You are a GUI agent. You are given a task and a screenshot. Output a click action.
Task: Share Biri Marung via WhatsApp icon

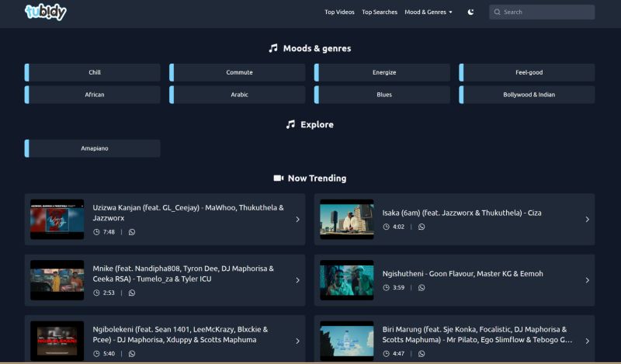(x=422, y=353)
